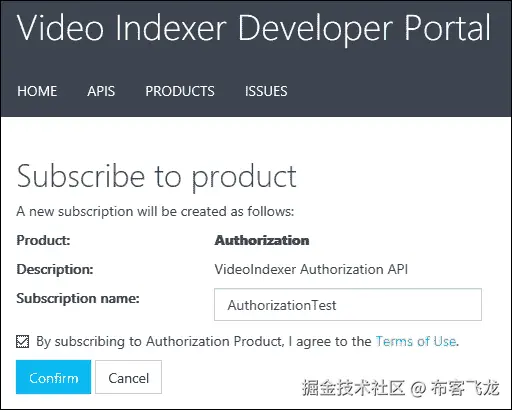Click the 'Product:' label

pyautogui.click(x=43, y=240)
